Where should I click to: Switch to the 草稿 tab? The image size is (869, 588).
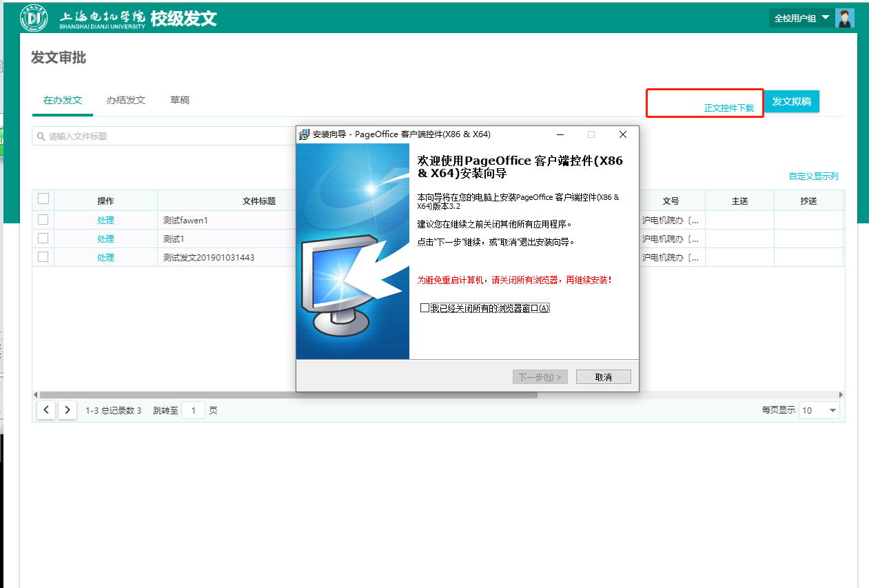(180, 101)
